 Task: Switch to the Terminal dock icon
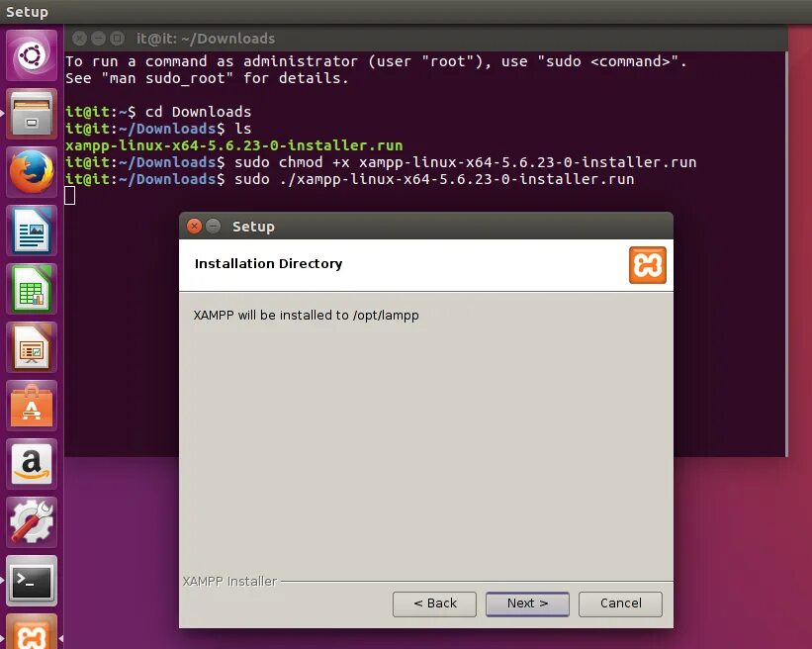click(x=32, y=581)
